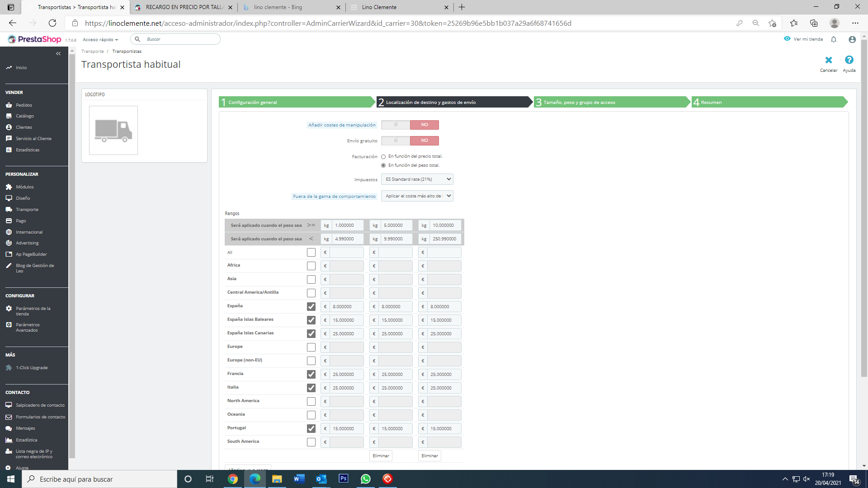
Task: Expand the out-of-range behavior dropdown
Action: coord(417,196)
